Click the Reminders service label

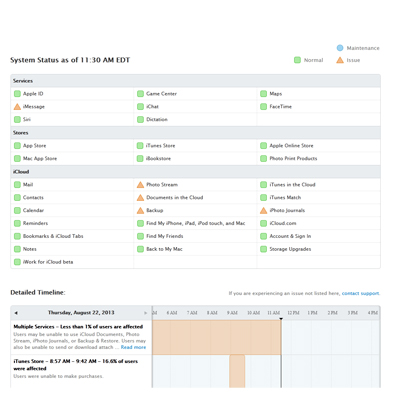pos(35,223)
